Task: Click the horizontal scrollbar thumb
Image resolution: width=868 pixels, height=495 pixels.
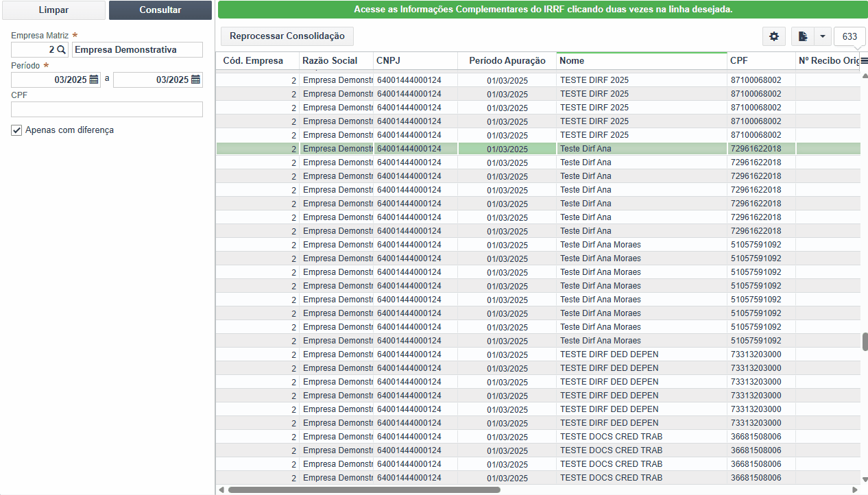Action: pos(364,490)
